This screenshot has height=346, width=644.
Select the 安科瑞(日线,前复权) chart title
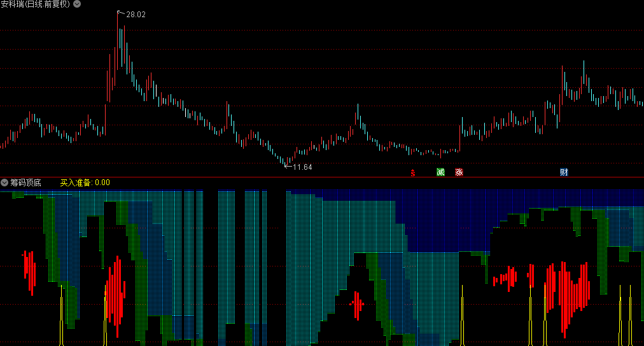tap(36, 4)
